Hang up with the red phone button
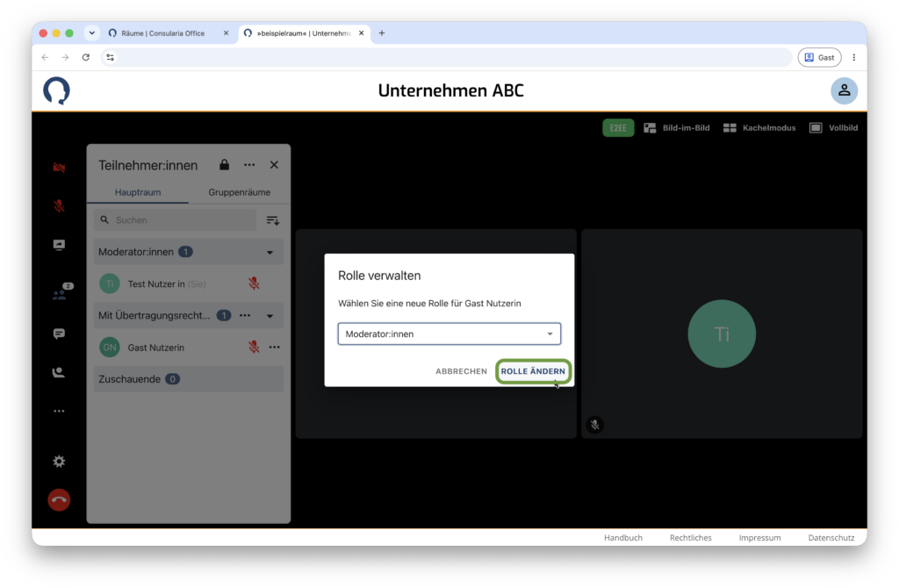The width and height of the screenshot is (899, 588). point(59,499)
